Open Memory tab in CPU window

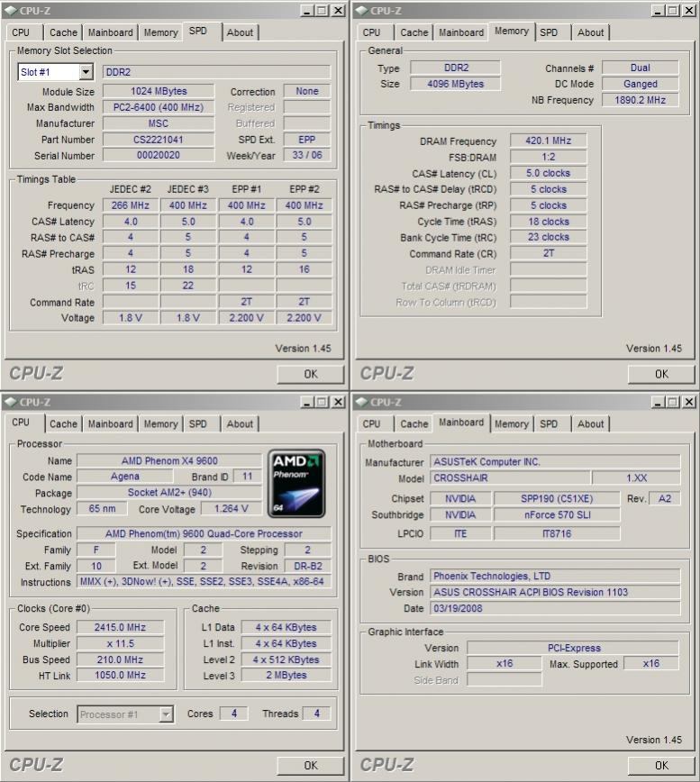(160, 424)
